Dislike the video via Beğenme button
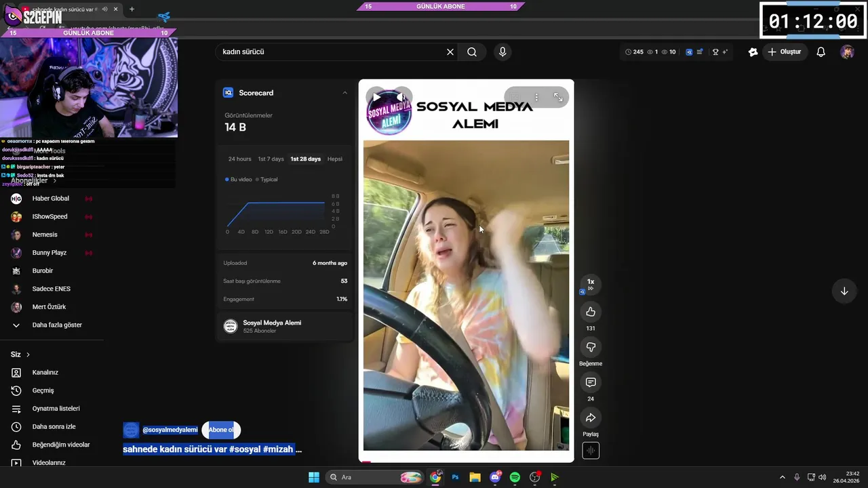The width and height of the screenshot is (868, 488). tap(591, 347)
